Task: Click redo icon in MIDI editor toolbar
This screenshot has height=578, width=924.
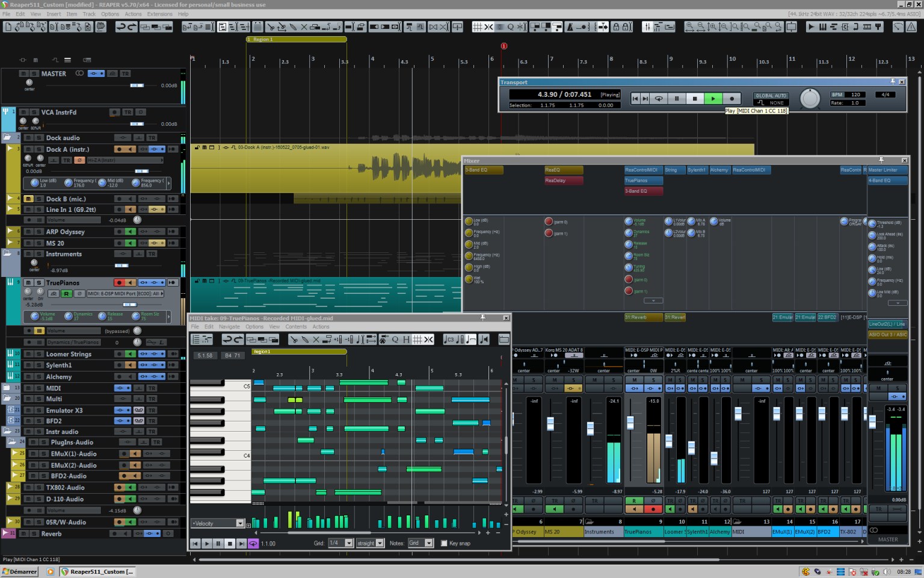Action: [x=237, y=340]
